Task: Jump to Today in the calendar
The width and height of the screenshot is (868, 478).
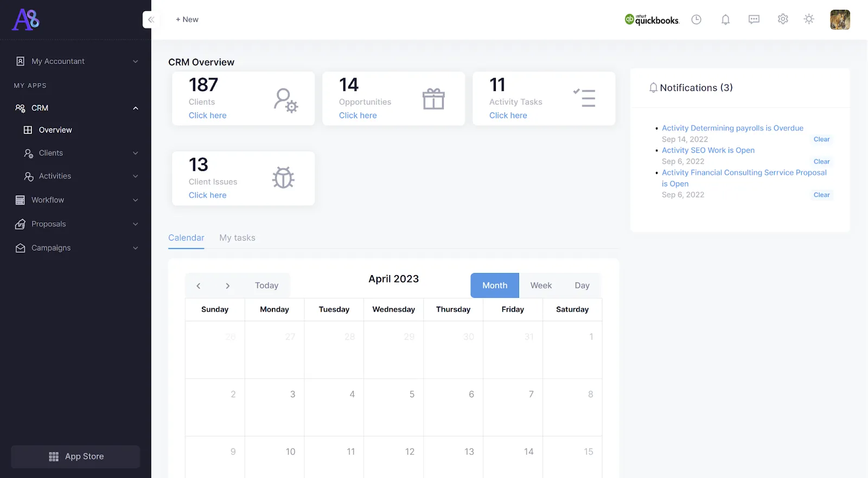Action: click(x=266, y=285)
